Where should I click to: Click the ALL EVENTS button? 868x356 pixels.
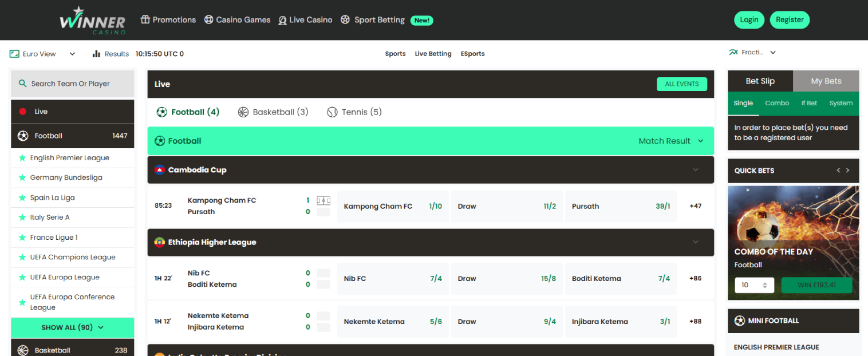(x=682, y=84)
